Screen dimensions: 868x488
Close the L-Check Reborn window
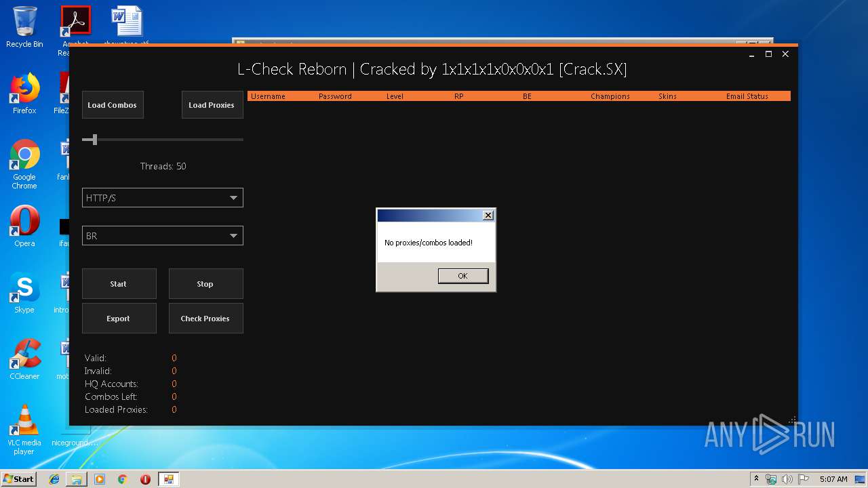point(785,54)
